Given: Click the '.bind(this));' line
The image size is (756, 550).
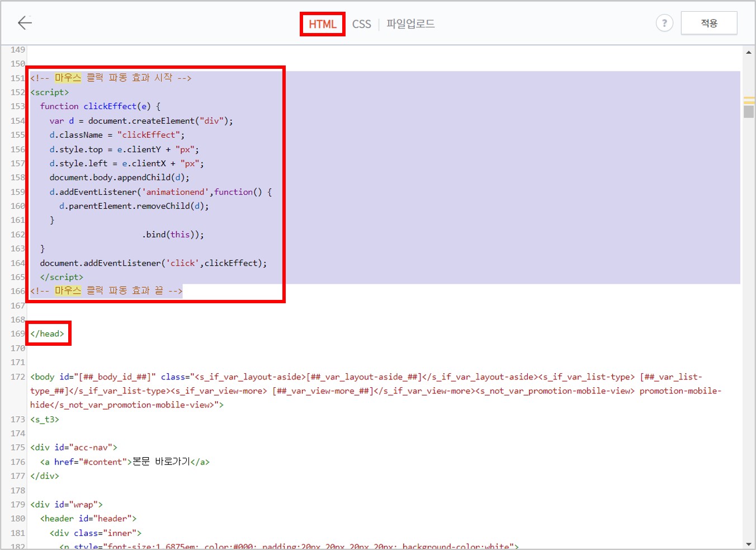Looking at the screenshot, I should (x=173, y=234).
